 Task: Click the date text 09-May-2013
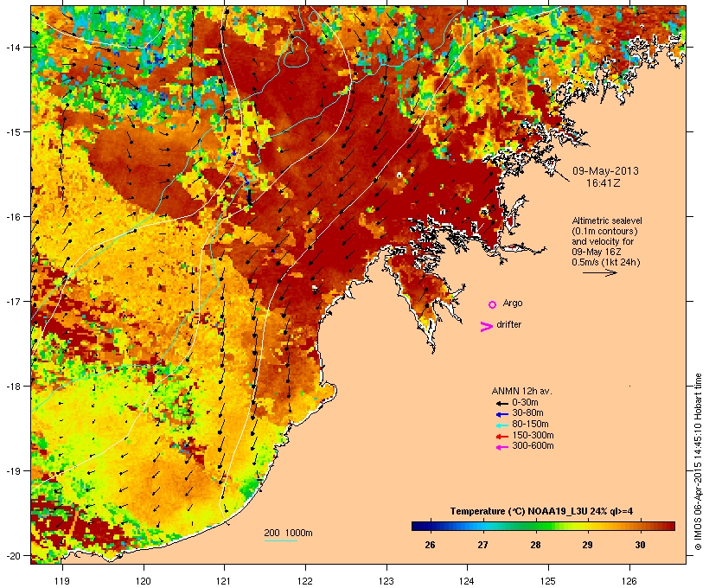(x=605, y=171)
